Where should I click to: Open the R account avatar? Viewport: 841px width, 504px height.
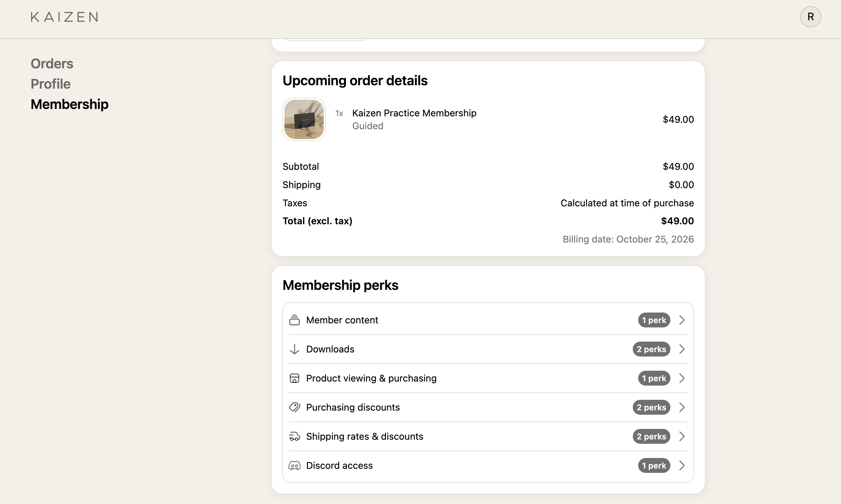click(x=811, y=17)
